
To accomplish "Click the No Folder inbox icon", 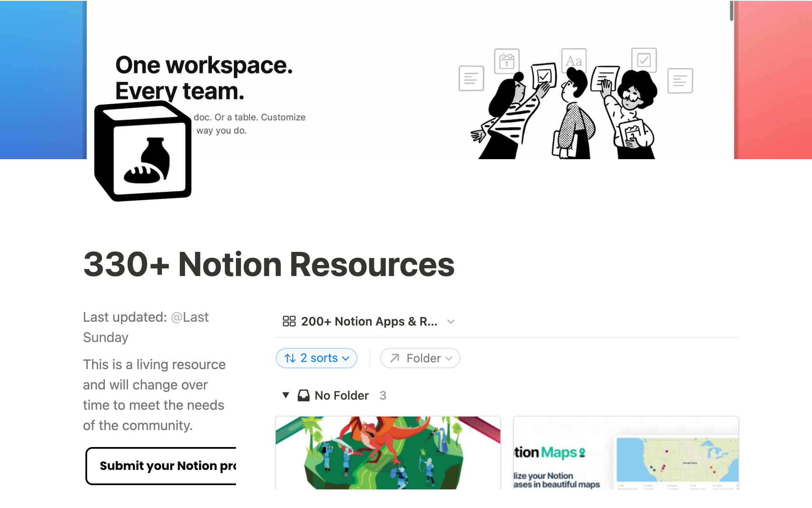I will pyautogui.click(x=303, y=395).
